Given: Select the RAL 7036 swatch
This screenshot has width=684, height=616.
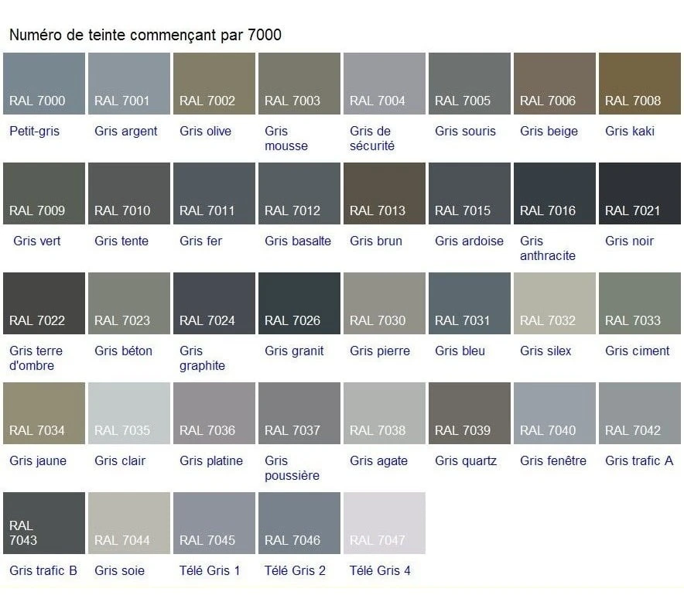Looking at the screenshot, I should [214, 413].
